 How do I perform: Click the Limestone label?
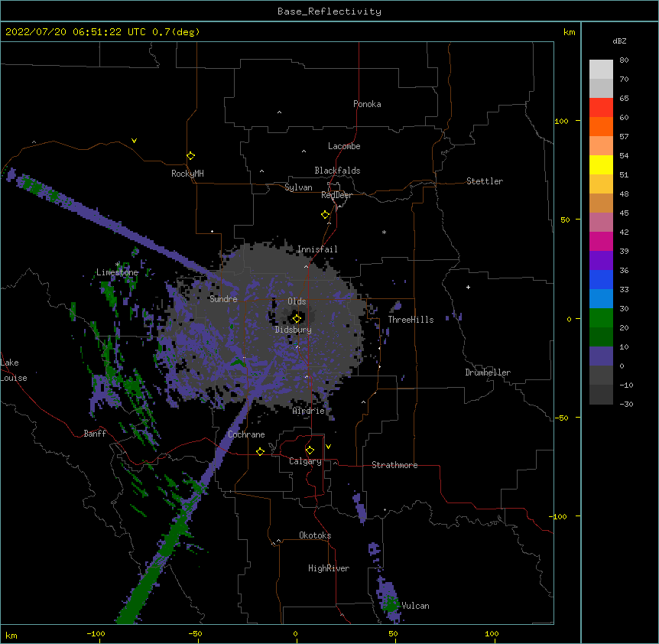coord(117,272)
